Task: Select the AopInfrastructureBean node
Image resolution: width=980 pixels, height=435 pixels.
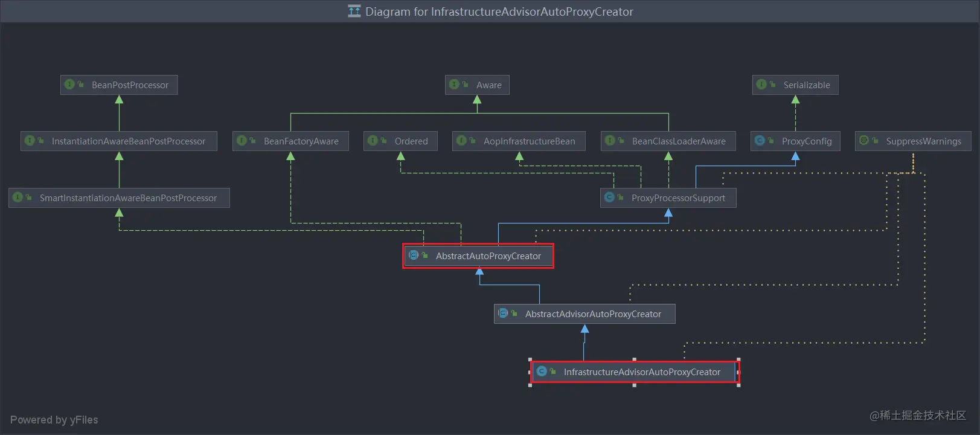Action: [519, 141]
